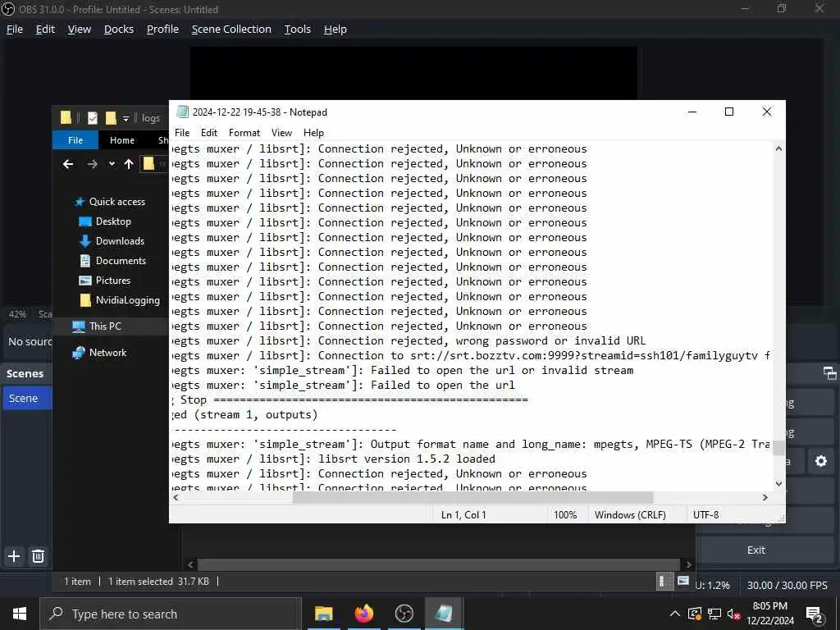840x630 pixels.
Task: Select Quick access in the Explorer sidebar
Action: (116, 202)
